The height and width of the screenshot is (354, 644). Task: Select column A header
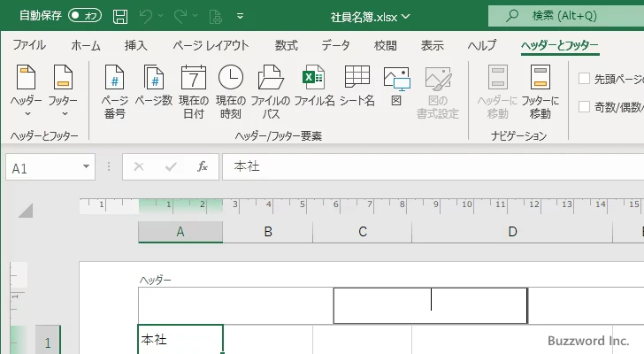point(180,232)
